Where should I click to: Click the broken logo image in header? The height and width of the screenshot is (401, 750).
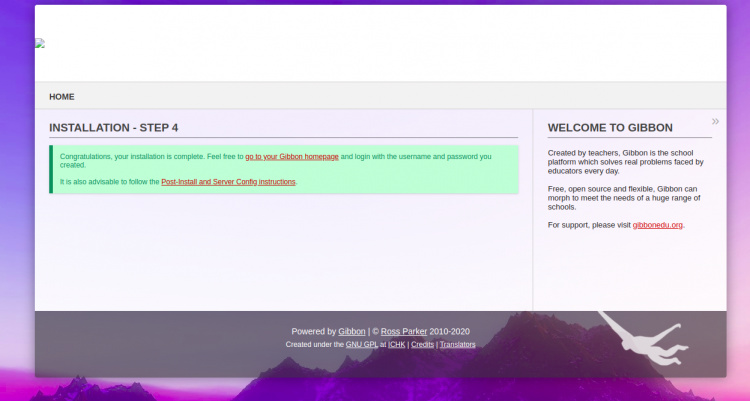pos(40,43)
